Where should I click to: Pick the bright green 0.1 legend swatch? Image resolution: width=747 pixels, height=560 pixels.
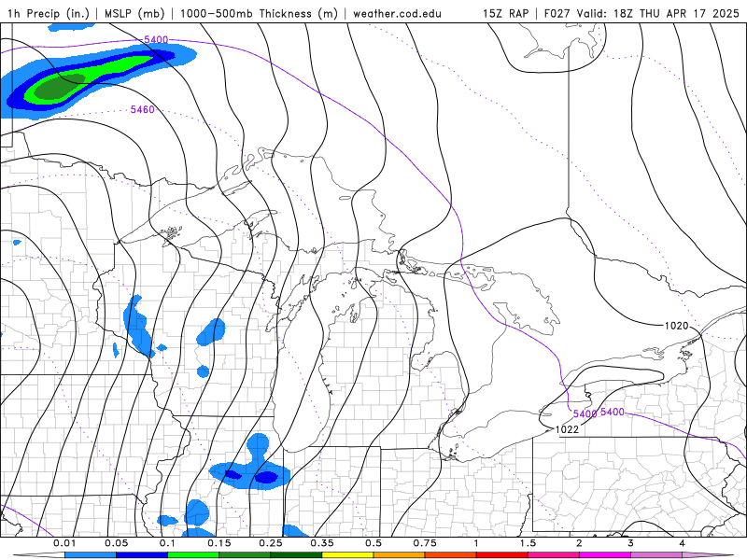193,555
